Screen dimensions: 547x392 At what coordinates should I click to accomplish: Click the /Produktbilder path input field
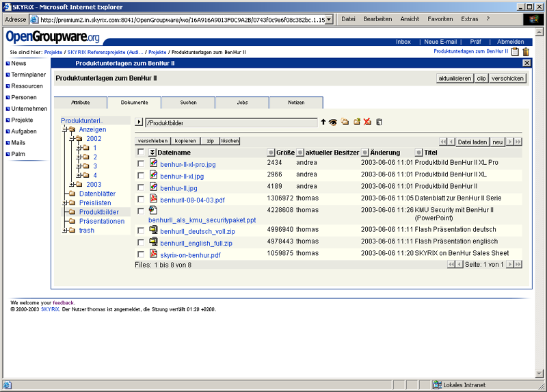point(231,122)
